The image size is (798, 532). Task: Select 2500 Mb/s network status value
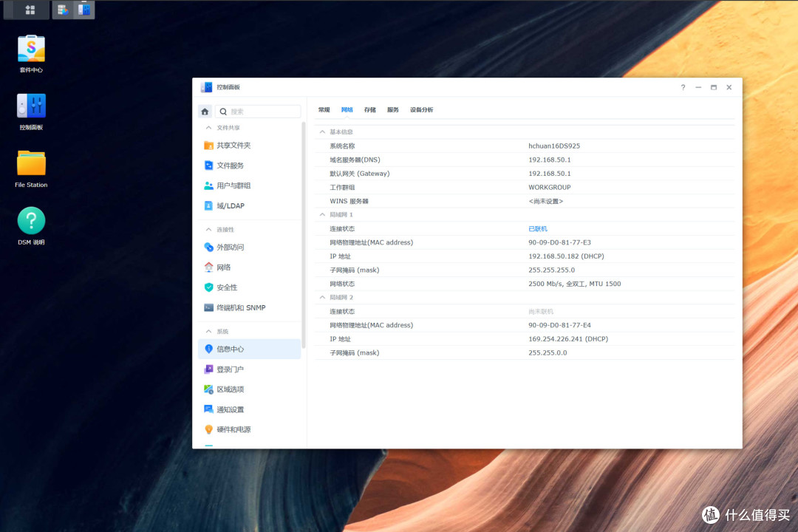[575, 284]
